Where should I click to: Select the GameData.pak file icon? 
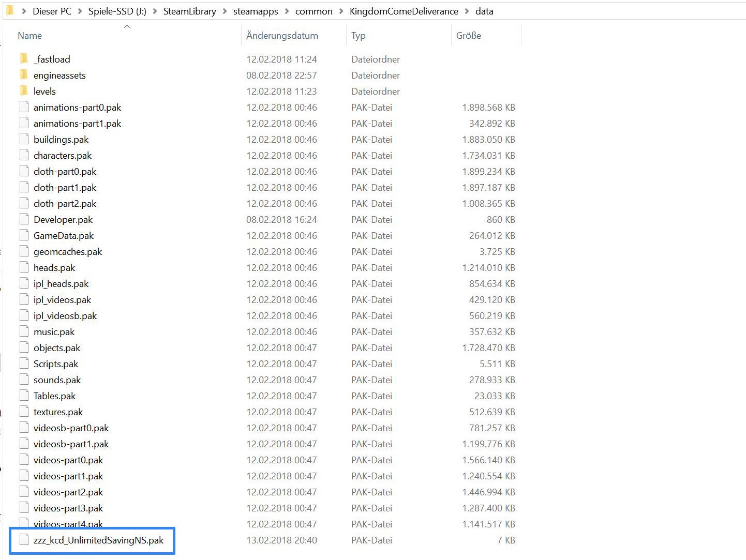click(x=24, y=235)
